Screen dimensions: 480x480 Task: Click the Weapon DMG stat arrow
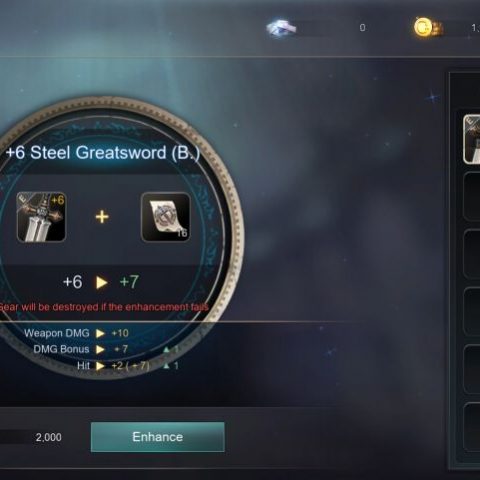(100, 333)
